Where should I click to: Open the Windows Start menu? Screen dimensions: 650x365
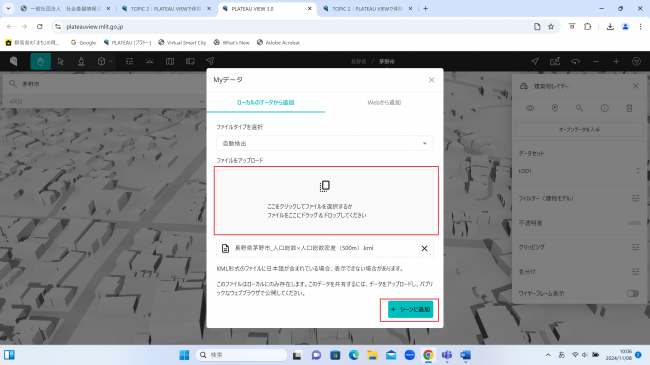pos(184,355)
